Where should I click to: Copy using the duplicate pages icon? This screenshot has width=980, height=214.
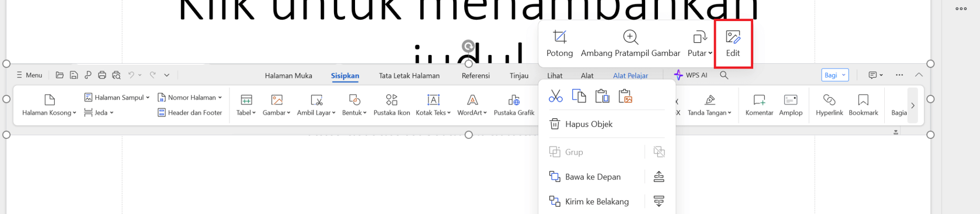click(x=579, y=96)
